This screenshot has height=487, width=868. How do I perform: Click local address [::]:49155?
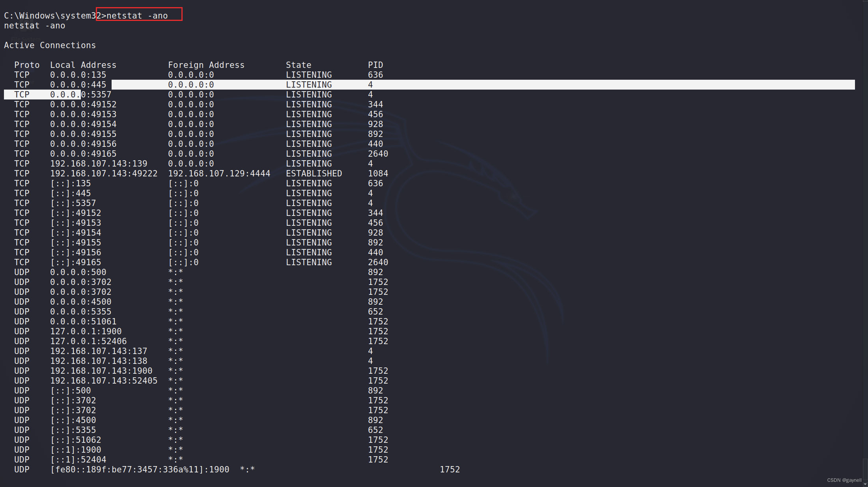[x=76, y=243]
